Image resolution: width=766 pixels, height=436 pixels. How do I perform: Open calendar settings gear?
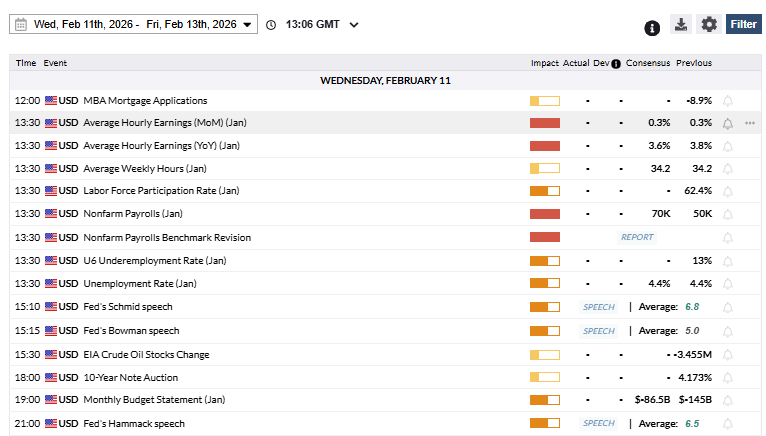(x=709, y=24)
